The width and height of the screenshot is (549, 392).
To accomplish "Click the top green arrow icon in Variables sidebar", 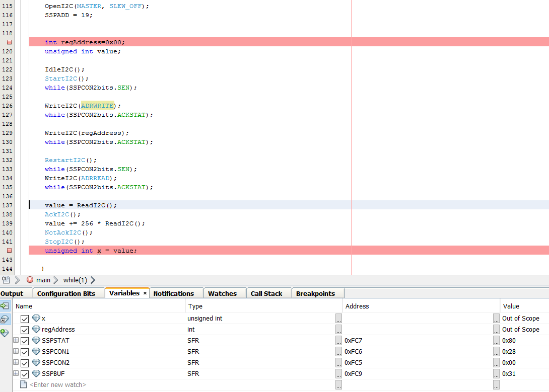I will (5, 306).
